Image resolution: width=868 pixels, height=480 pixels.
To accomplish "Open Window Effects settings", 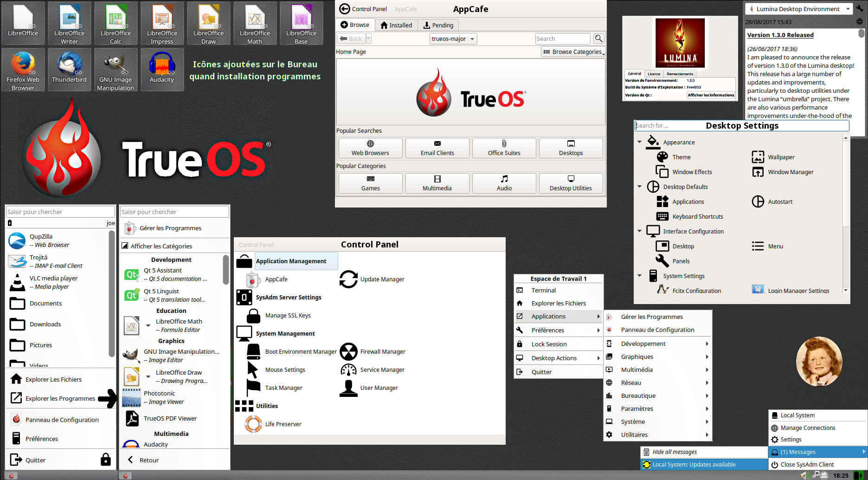I will [x=684, y=172].
